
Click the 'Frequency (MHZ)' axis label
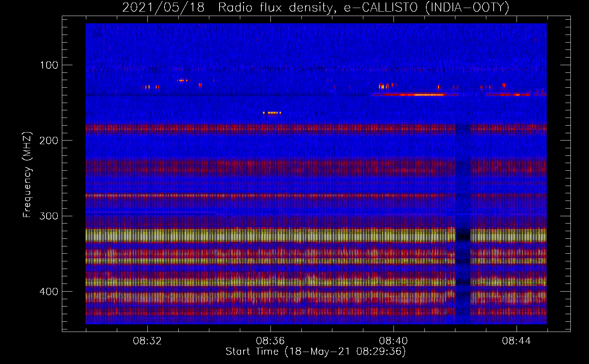pyautogui.click(x=27, y=175)
